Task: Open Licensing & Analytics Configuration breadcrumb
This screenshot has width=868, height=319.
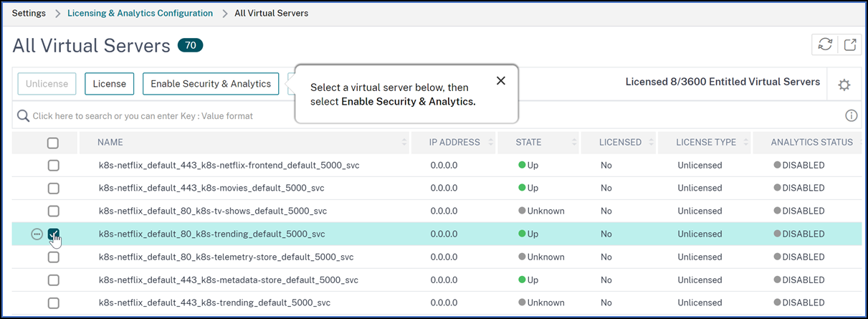Action: pyautogui.click(x=140, y=14)
